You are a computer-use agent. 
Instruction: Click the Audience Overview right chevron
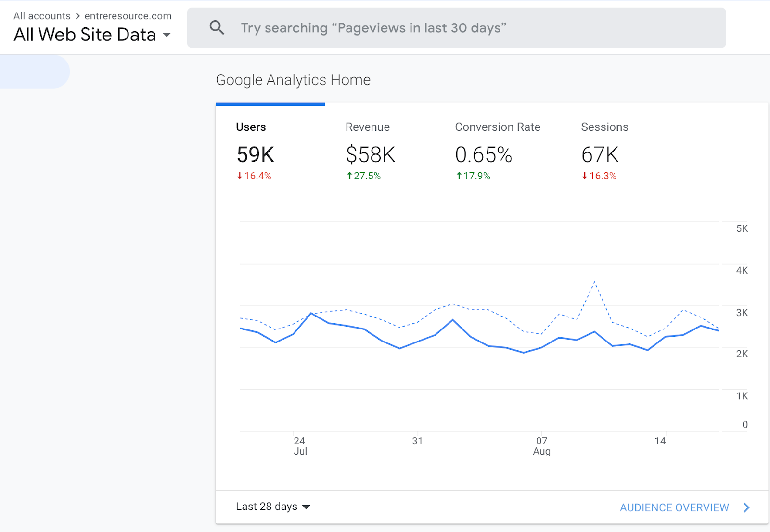(746, 507)
